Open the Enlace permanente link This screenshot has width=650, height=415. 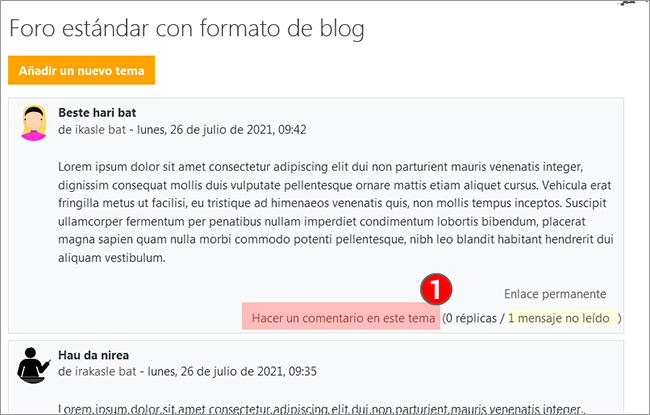coord(555,294)
